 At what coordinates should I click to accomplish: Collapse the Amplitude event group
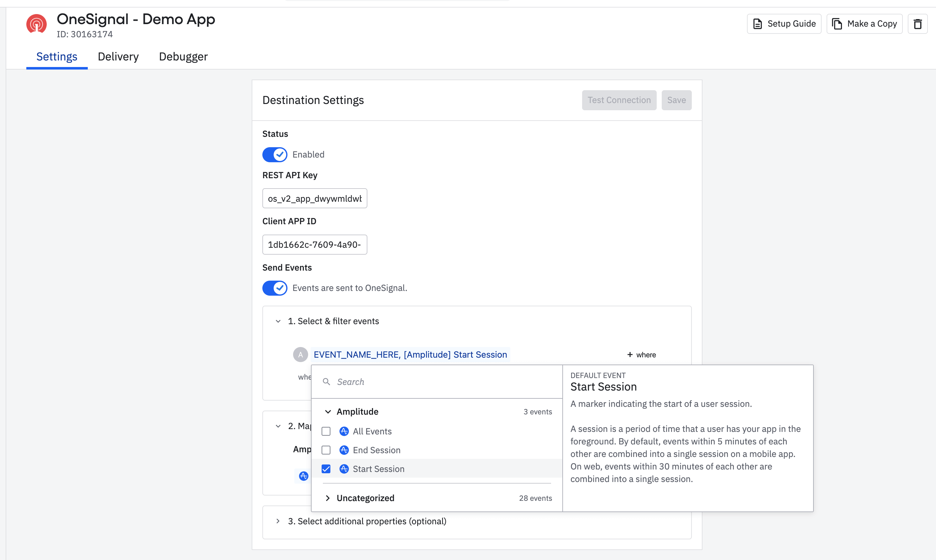328,412
